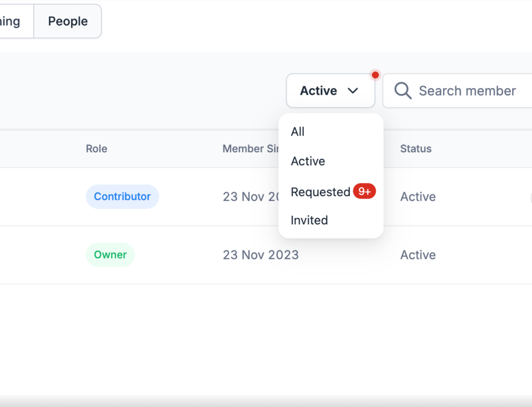This screenshot has height=407, width=532.
Task: Choose Active in the dropdown list
Action: (x=308, y=161)
